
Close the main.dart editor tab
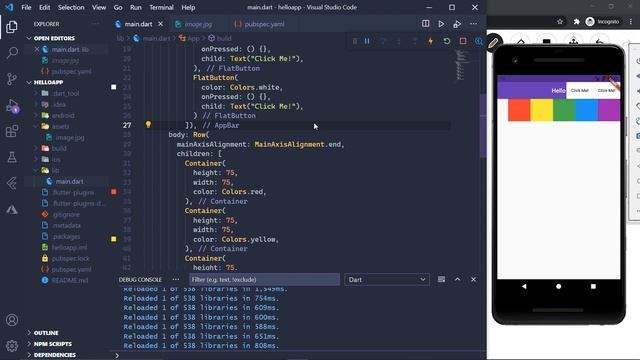(x=160, y=24)
